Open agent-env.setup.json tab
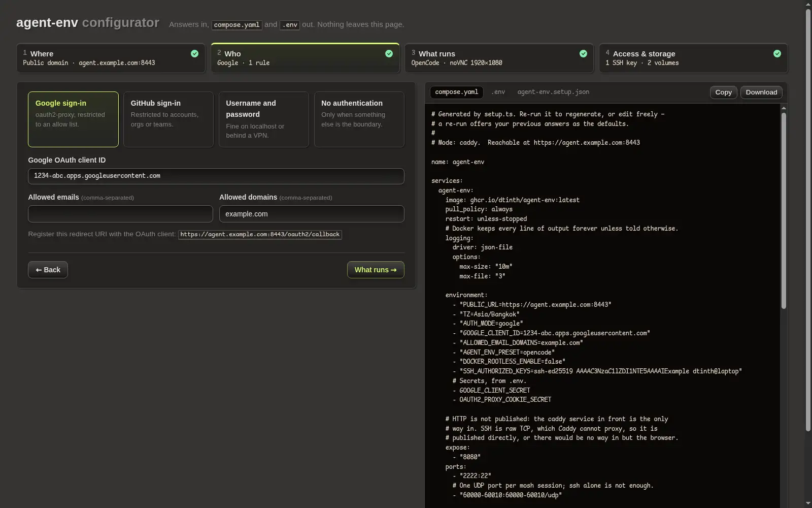Viewport: 812px width, 508px height. click(x=553, y=92)
